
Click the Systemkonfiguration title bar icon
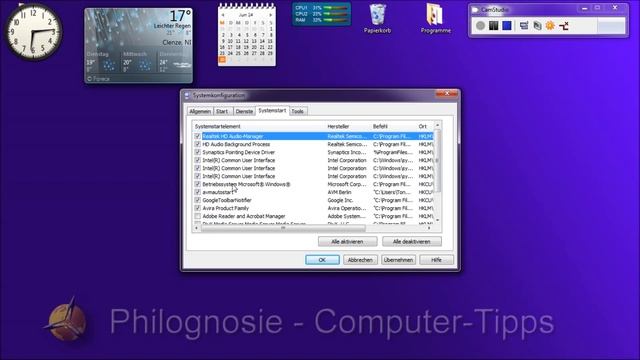187,96
